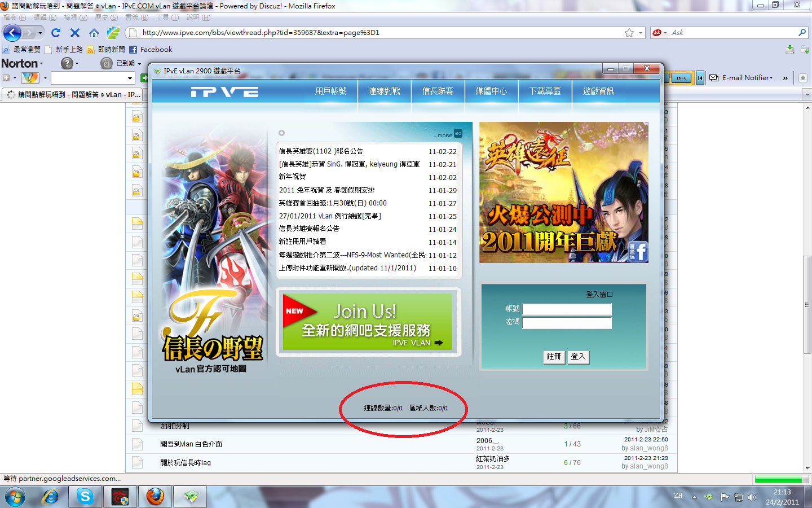Open Firefox back history dropdown arrow
812x508 pixels.
click(x=40, y=33)
